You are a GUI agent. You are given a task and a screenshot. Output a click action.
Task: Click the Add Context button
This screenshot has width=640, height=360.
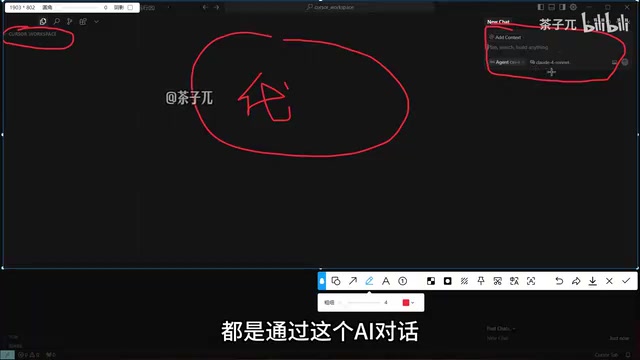[505, 37]
